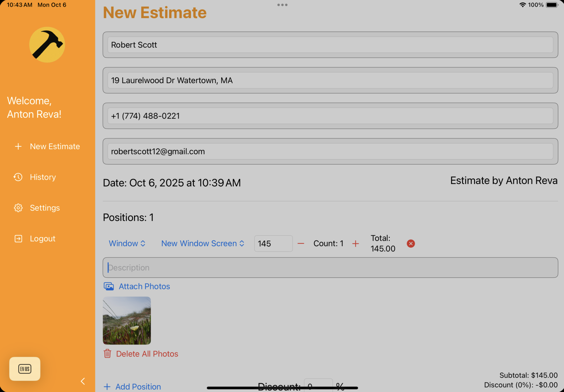
Task: Click the Delete All Photos trash icon
Action: (107, 354)
